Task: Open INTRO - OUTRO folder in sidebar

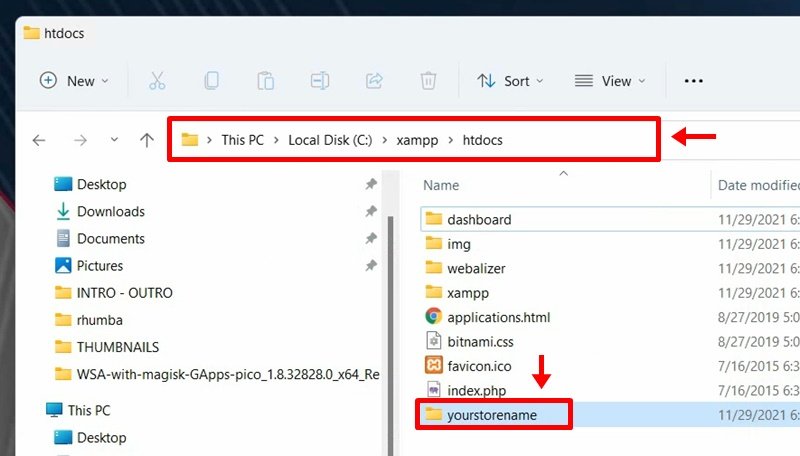Action: coord(124,293)
